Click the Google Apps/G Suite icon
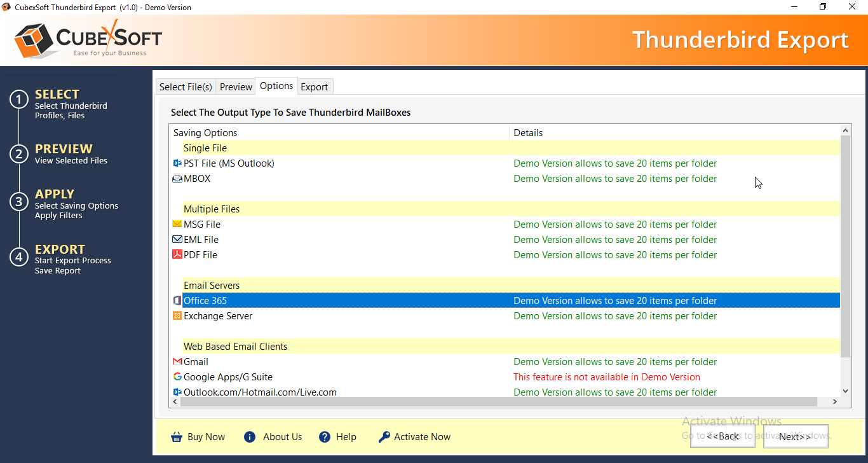 click(x=177, y=377)
